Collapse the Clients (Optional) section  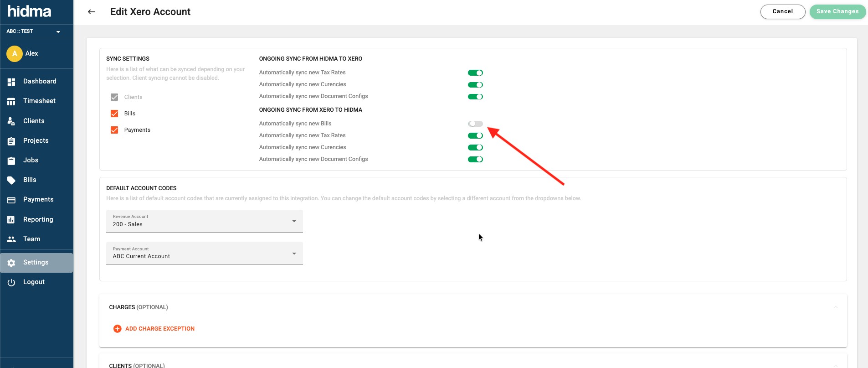pyautogui.click(x=836, y=365)
